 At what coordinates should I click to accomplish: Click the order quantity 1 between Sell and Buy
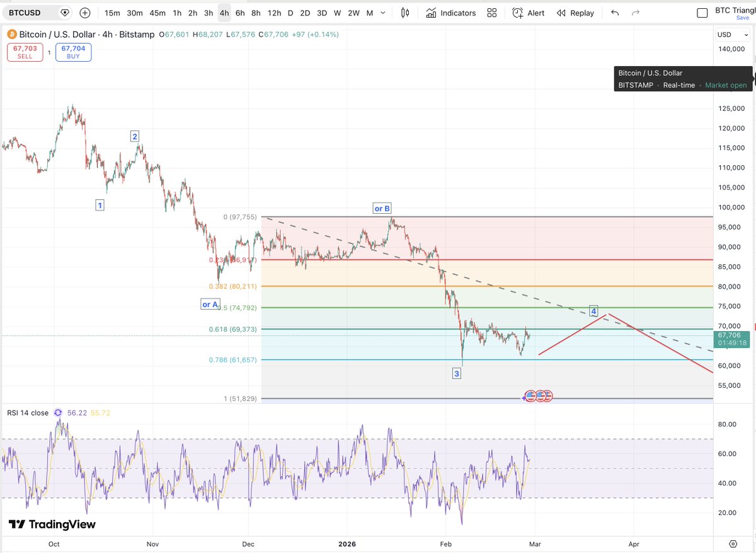[x=49, y=52]
